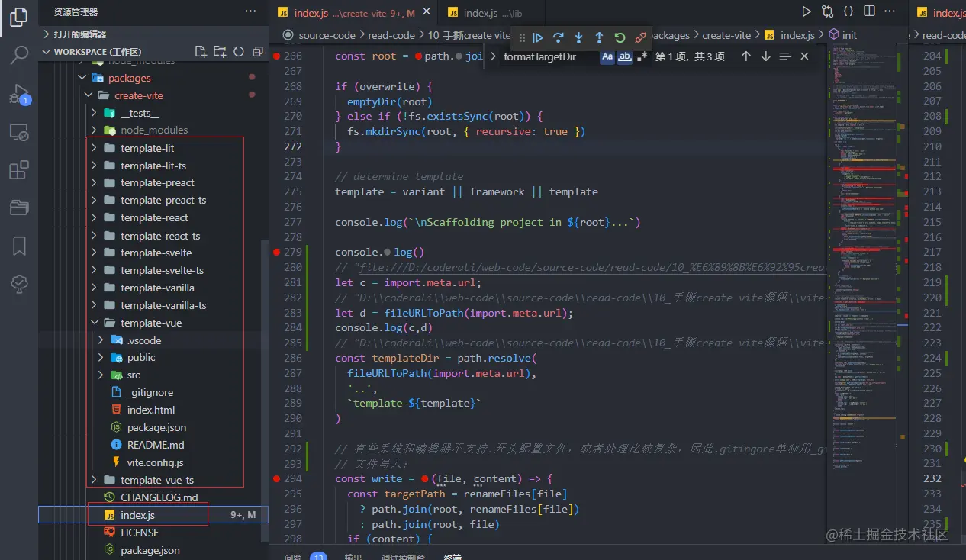Toggle the breakpoint on line 266

pos(276,56)
